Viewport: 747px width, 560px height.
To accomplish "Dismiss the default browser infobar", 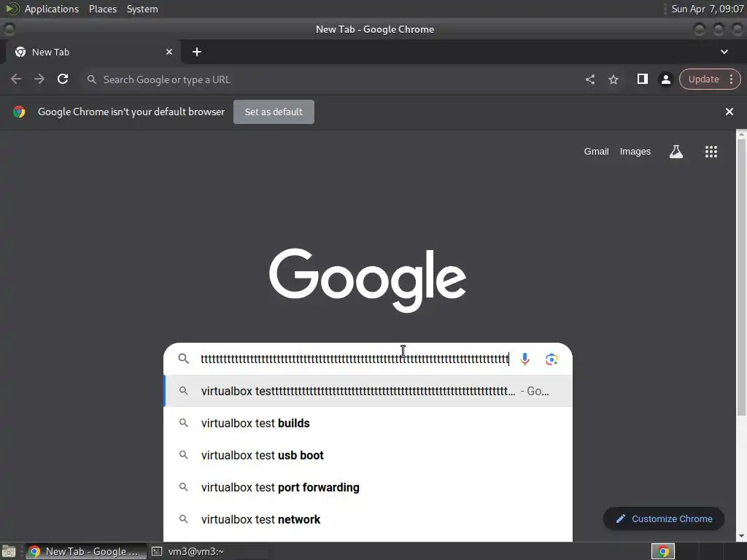I will 729,112.
